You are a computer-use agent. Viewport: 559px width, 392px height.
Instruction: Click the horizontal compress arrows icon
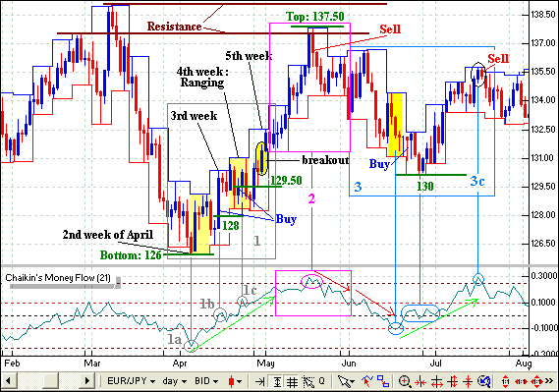[x=420, y=382]
